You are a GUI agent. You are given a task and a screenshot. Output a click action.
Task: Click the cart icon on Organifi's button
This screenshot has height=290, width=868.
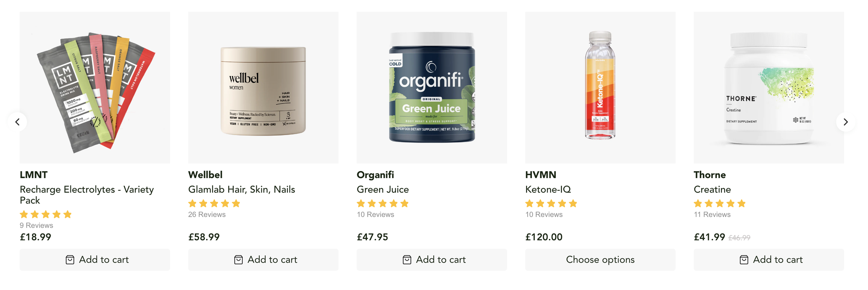(x=407, y=260)
